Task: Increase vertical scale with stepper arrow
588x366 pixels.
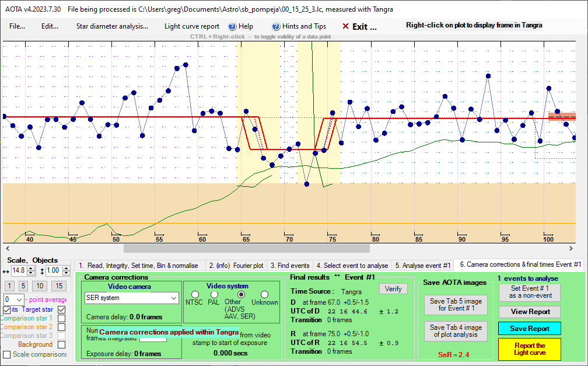Action: [x=68, y=268]
